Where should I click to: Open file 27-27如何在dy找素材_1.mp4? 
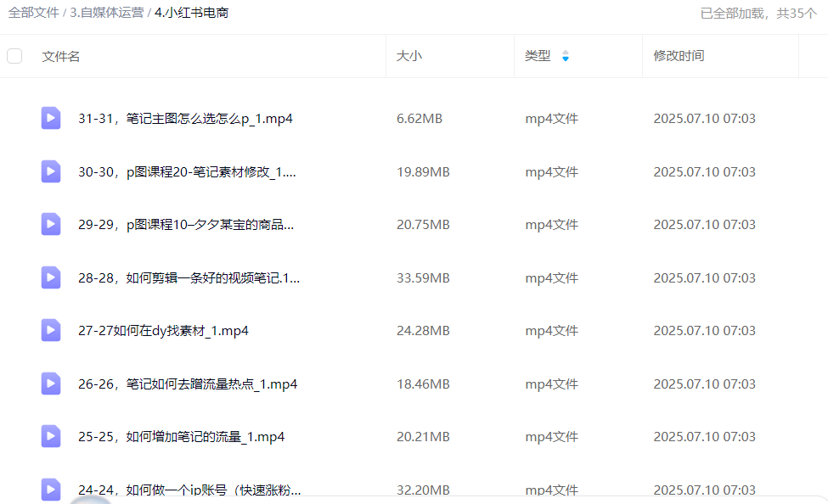(163, 331)
